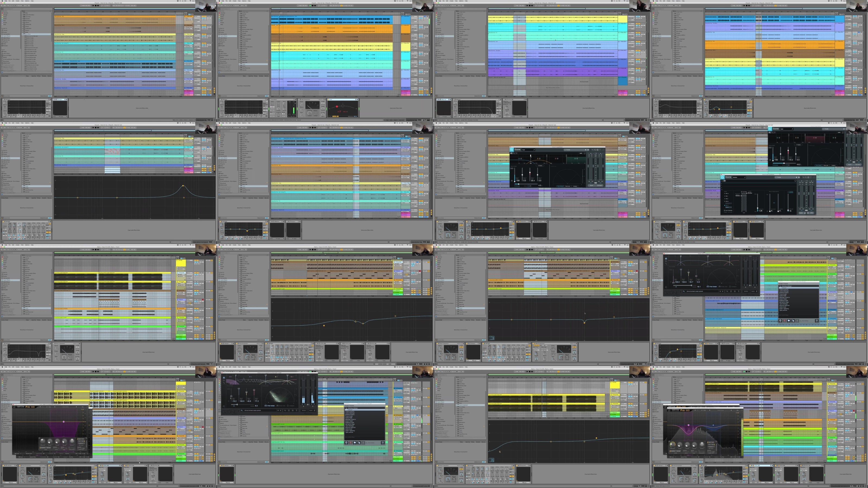Screen dimensions: 868x488
Task: Click Apple menu above the two-band Pro-MB screenshot
Action: pos(653,367)
